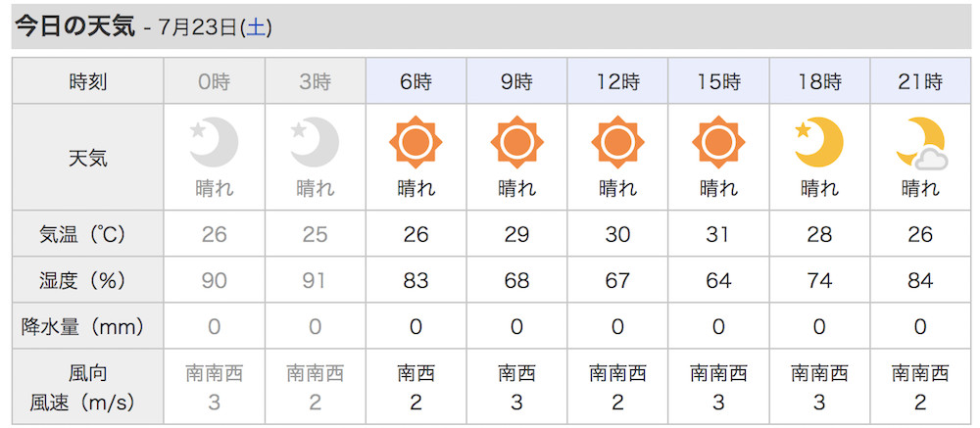
Task: Click the yellow moon star icon at 18時
Action: (x=818, y=142)
